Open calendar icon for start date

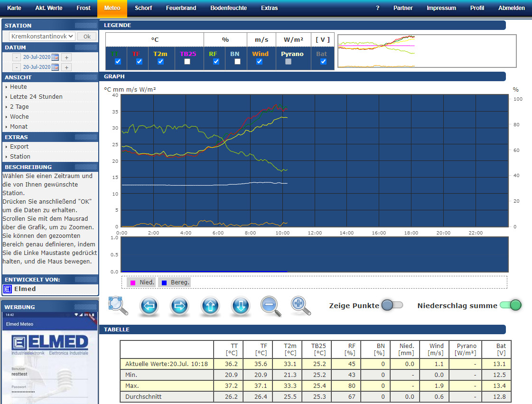pos(55,57)
